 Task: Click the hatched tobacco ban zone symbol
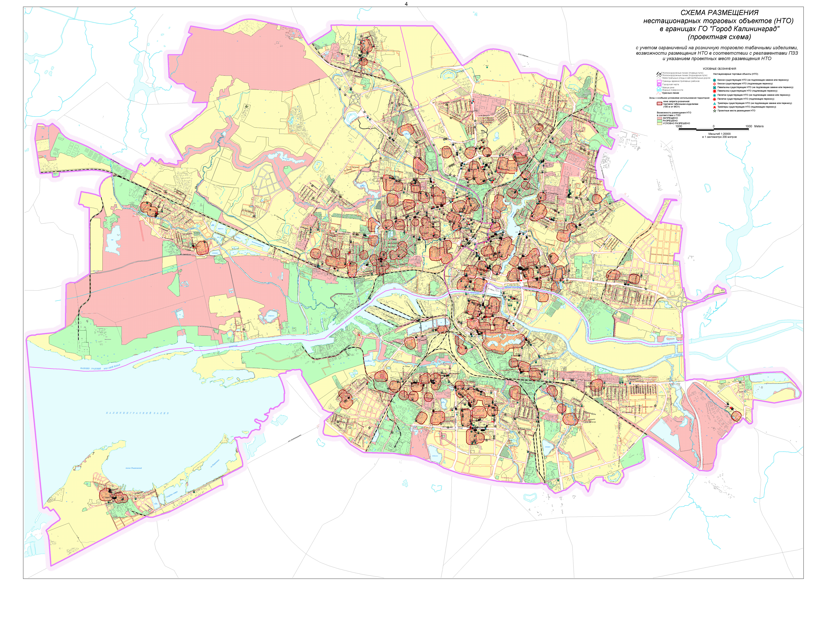(659, 103)
